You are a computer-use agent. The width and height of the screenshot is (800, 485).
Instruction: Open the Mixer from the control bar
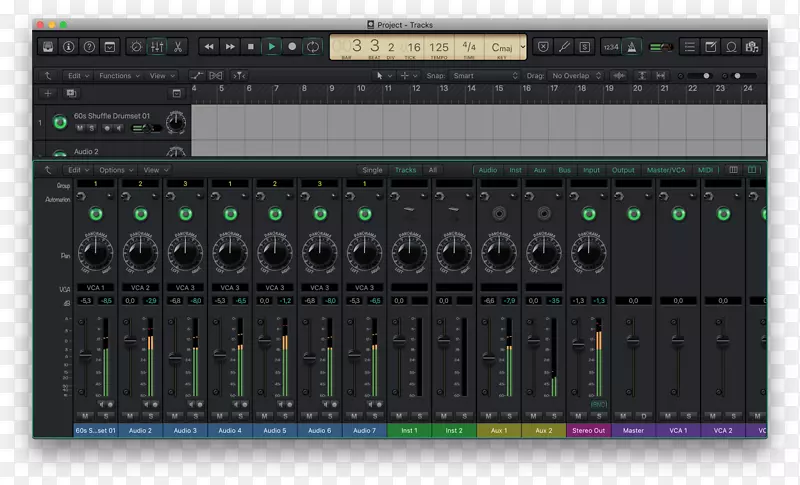157,46
